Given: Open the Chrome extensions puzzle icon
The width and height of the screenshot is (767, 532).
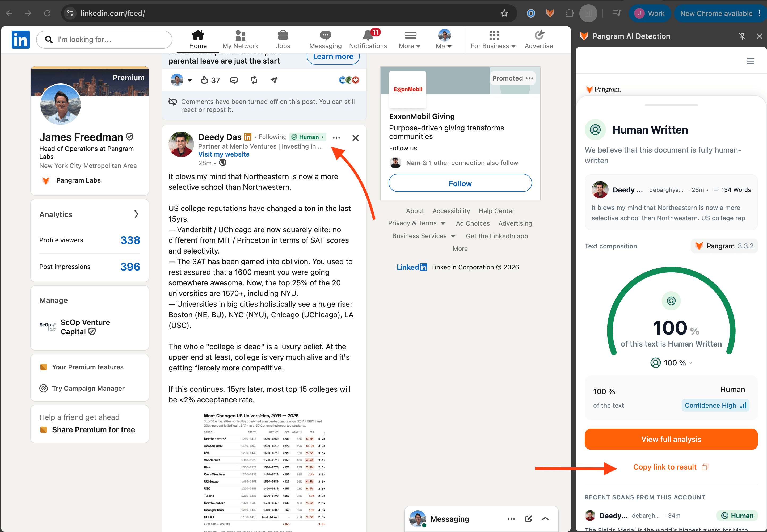Looking at the screenshot, I should click(x=569, y=13).
